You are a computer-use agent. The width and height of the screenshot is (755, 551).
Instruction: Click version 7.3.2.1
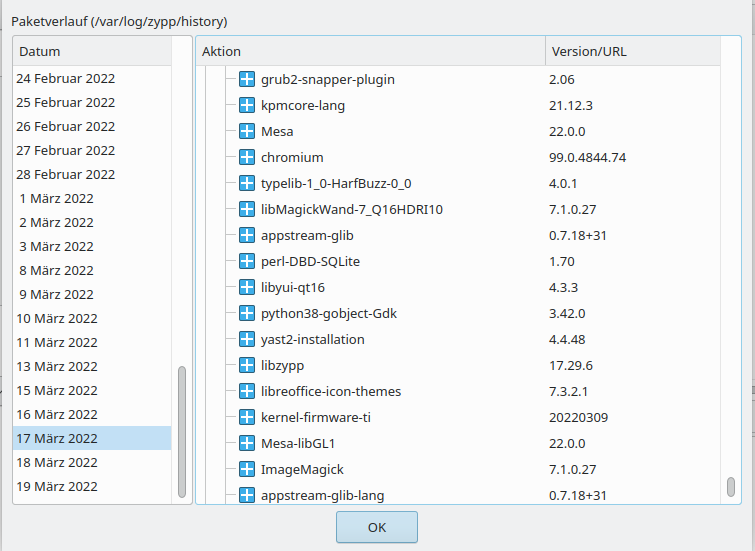(568, 392)
